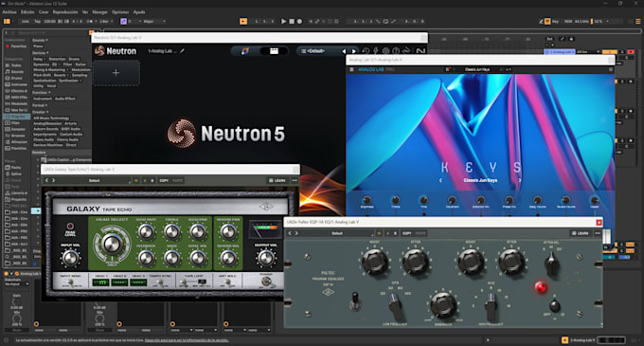Viewport: 644px width, 346px height.
Task: Open the Ayuda menu
Action: [139, 12]
